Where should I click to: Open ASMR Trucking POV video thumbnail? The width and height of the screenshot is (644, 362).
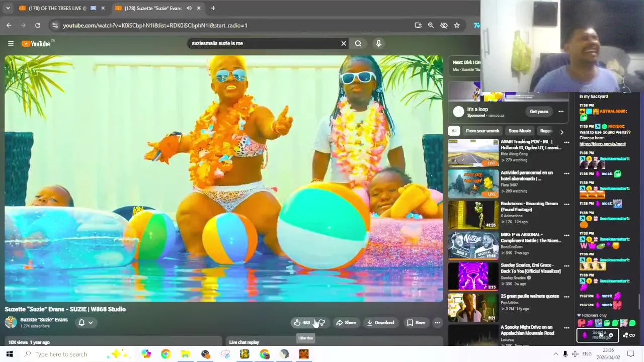click(x=473, y=153)
